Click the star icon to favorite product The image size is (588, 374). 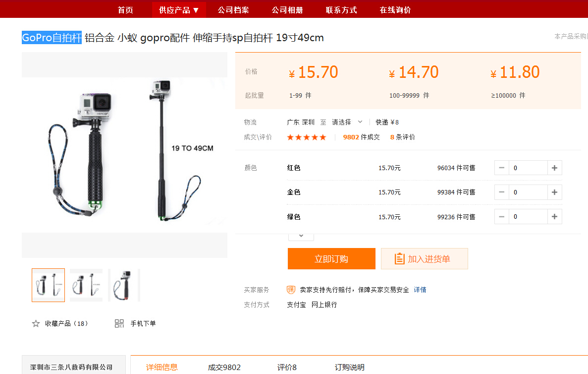click(x=36, y=323)
